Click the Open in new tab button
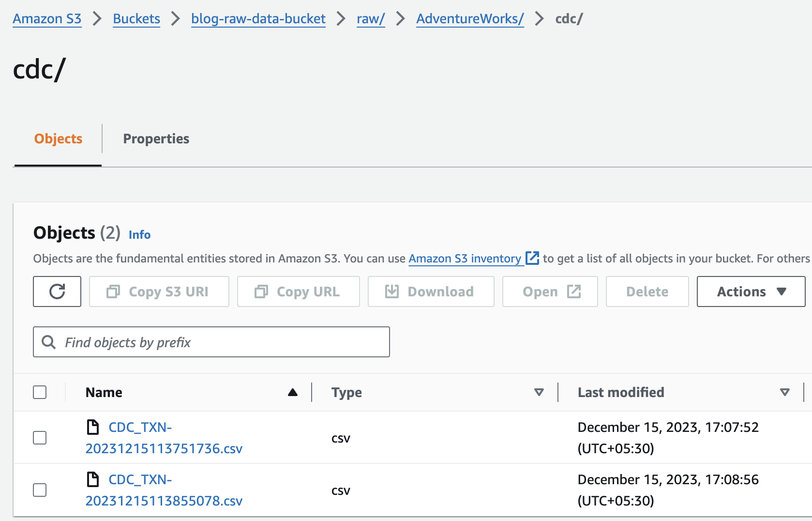 pos(550,291)
